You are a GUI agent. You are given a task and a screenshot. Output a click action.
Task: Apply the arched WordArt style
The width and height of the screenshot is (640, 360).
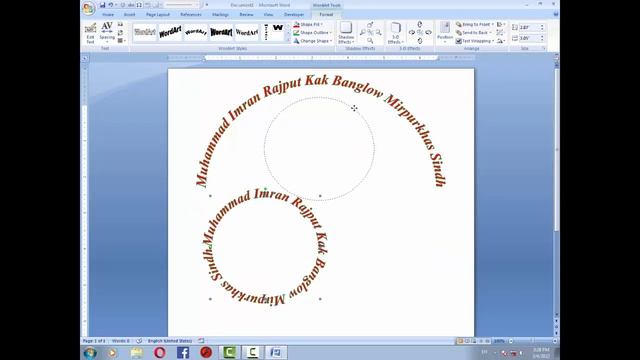[x=196, y=32]
